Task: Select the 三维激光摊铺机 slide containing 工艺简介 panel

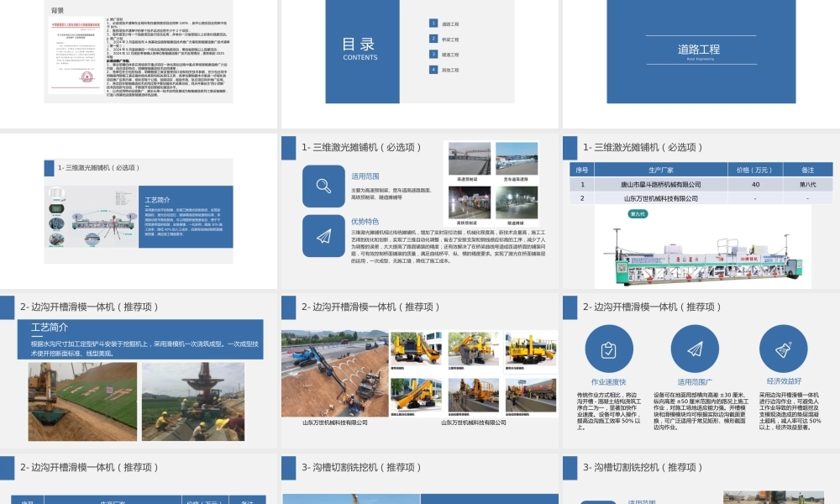Action: pos(139,211)
